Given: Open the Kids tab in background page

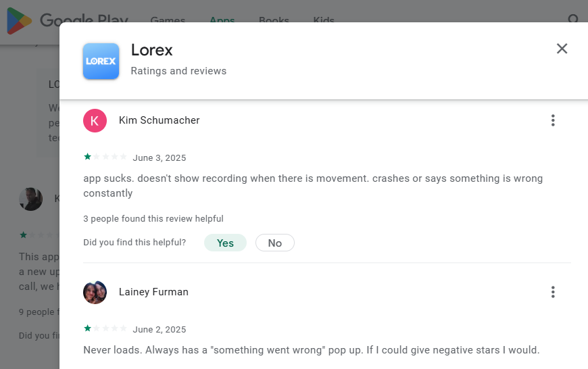Looking at the screenshot, I should (x=324, y=19).
